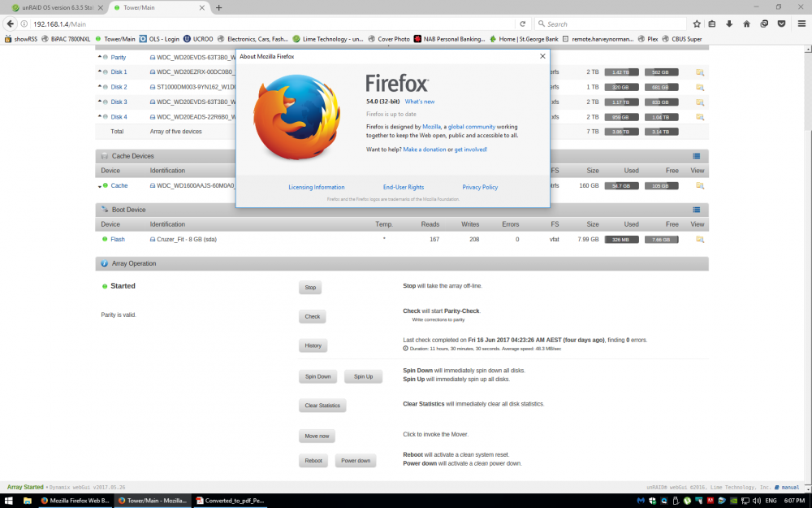The image size is (812, 508).
Task: Open the Privacy Policy link
Action: click(x=480, y=187)
